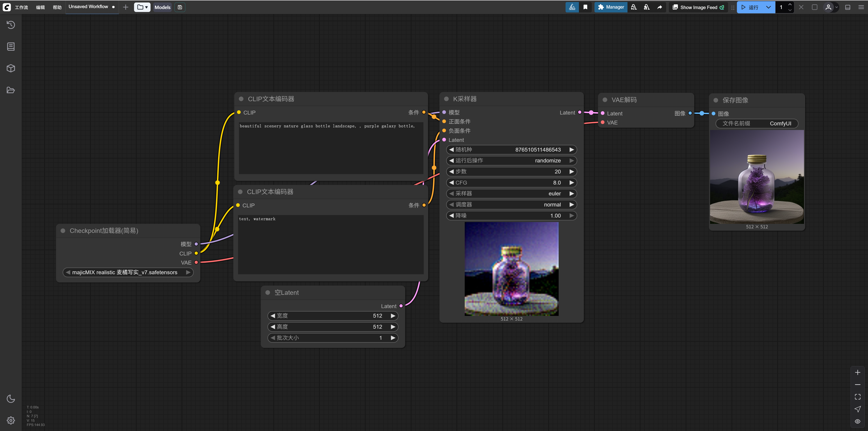This screenshot has height=431, width=868.
Task: Click the bookmark icon in top toolbar
Action: [585, 7]
